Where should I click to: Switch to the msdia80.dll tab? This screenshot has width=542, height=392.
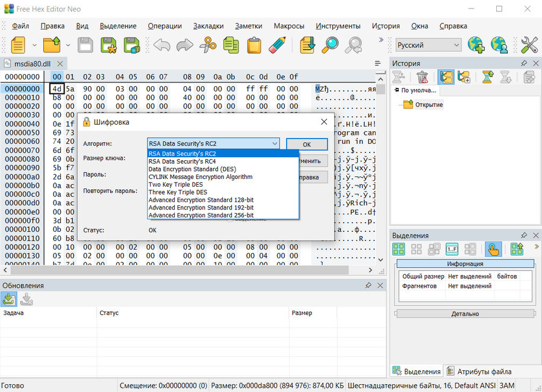click(32, 64)
